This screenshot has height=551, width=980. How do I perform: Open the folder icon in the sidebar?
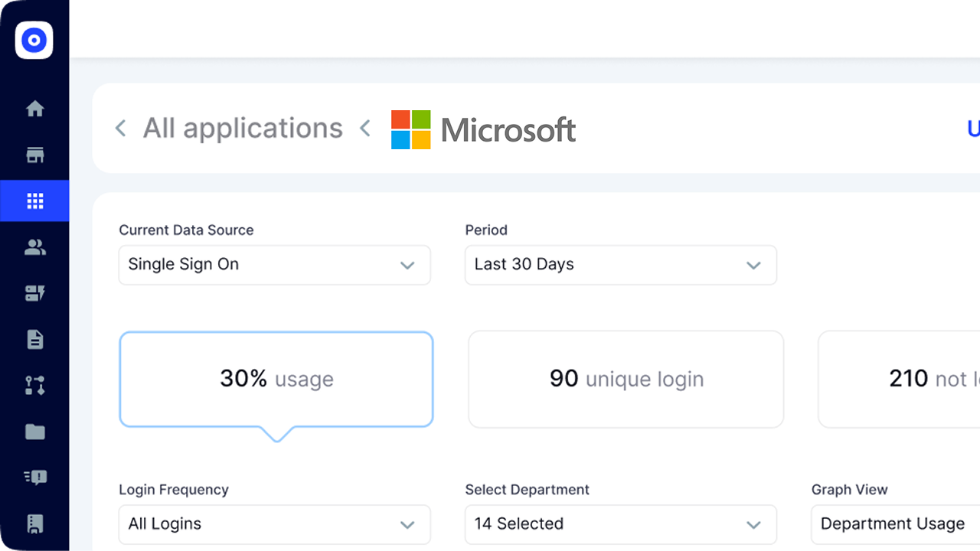pyautogui.click(x=34, y=431)
